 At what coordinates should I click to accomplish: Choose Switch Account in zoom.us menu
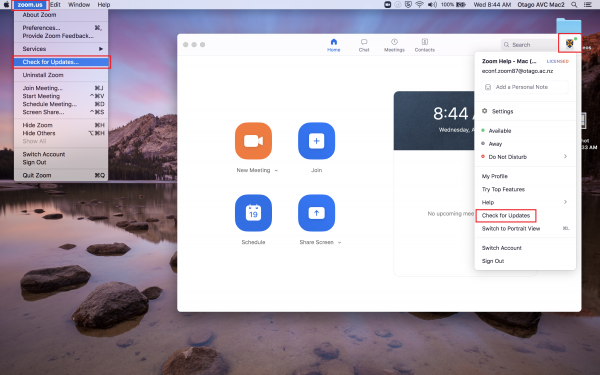point(61,154)
